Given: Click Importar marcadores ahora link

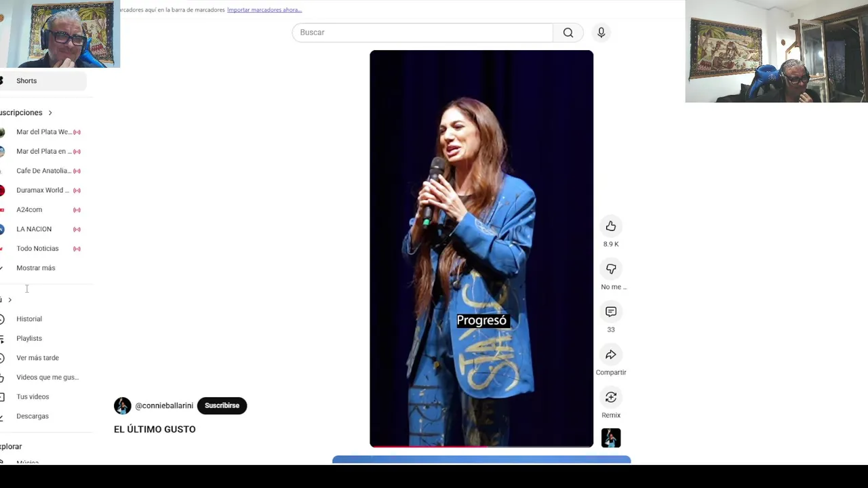Looking at the screenshot, I should click(x=264, y=9).
